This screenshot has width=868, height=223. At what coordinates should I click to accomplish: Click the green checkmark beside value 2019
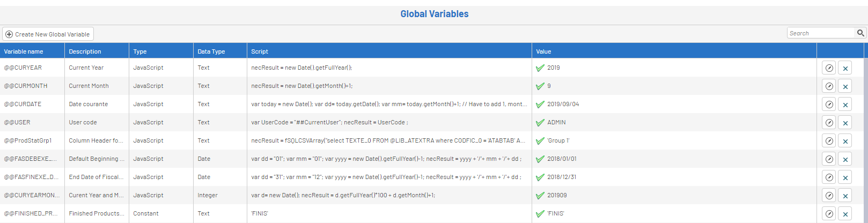tap(540, 68)
